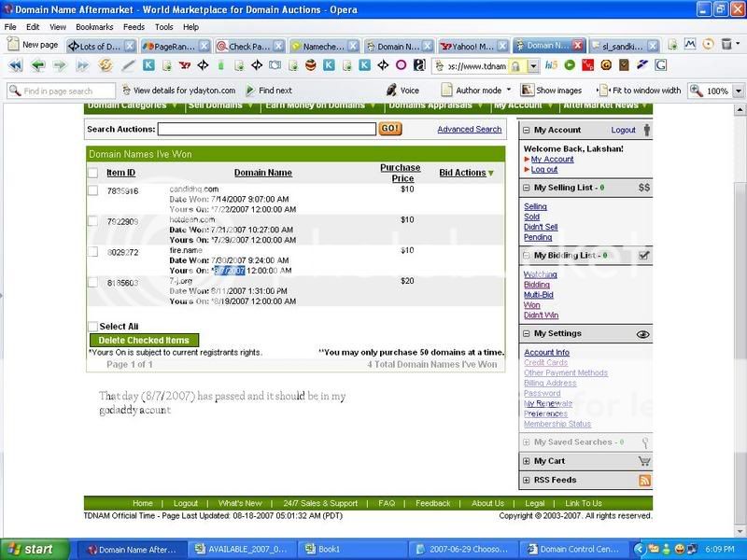Open the Didn't Win link
The height and width of the screenshot is (560, 747).
pos(541,315)
